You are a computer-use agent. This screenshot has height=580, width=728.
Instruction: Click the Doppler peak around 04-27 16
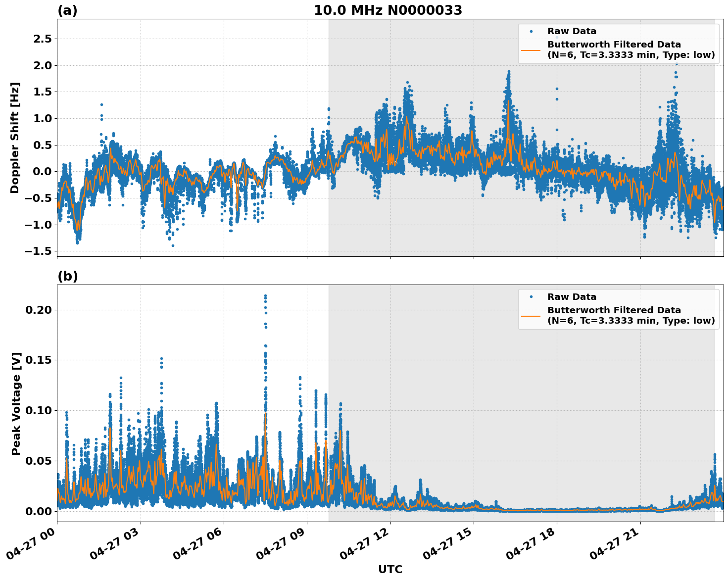click(x=509, y=71)
